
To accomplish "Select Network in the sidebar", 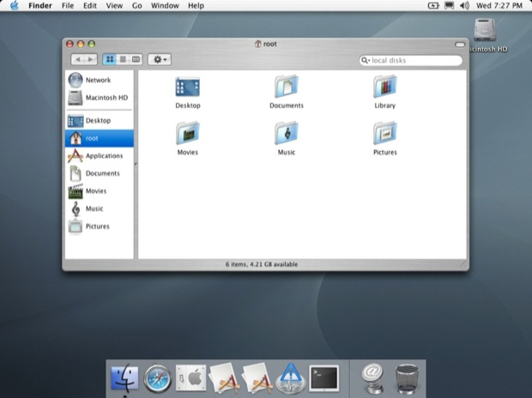I will click(100, 80).
